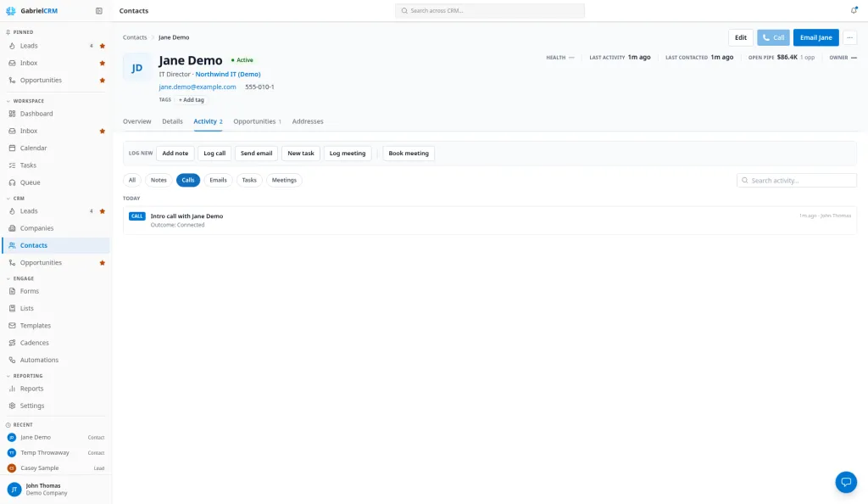Switch to the Addresses tab

pyautogui.click(x=308, y=121)
